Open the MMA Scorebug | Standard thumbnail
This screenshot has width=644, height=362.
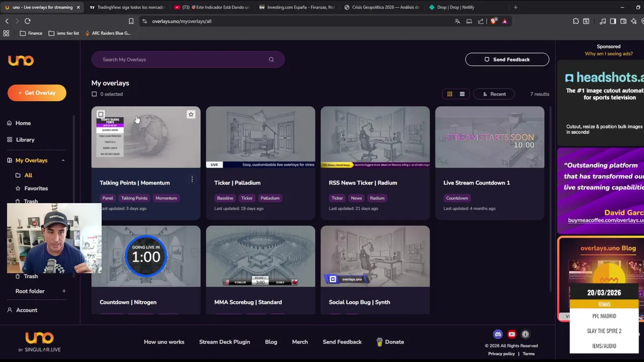tap(261, 256)
